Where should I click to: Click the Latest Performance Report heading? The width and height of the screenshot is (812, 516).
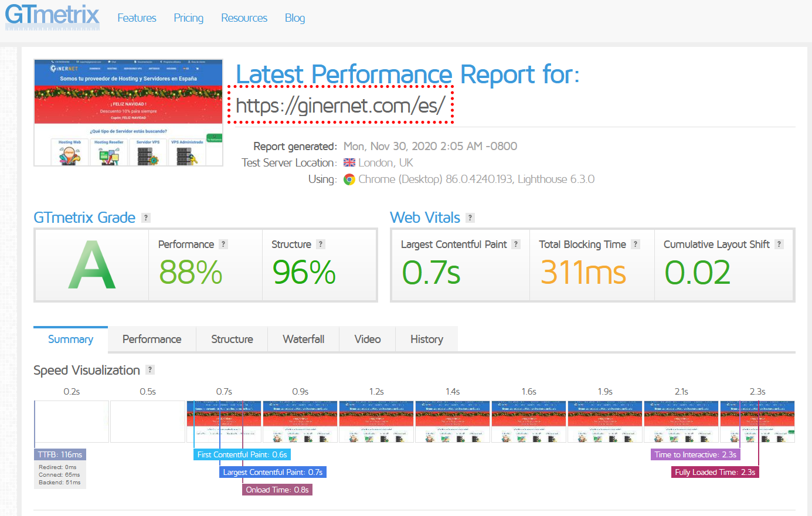(x=407, y=74)
